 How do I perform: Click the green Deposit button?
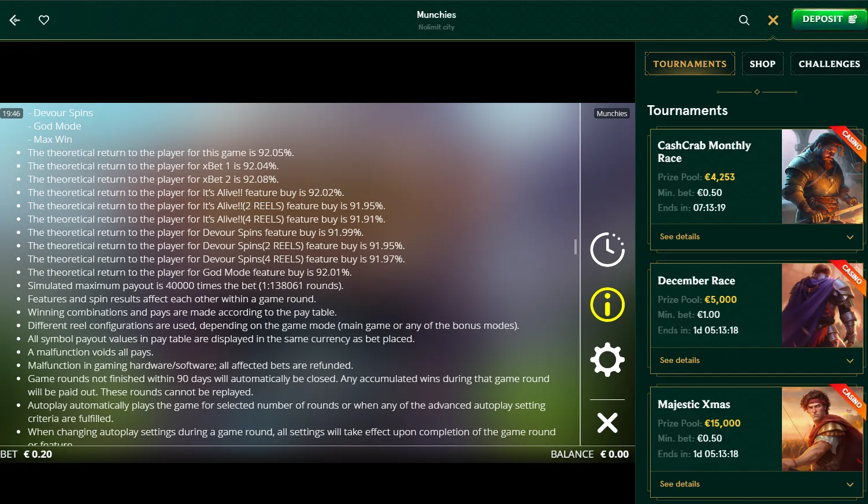(829, 19)
